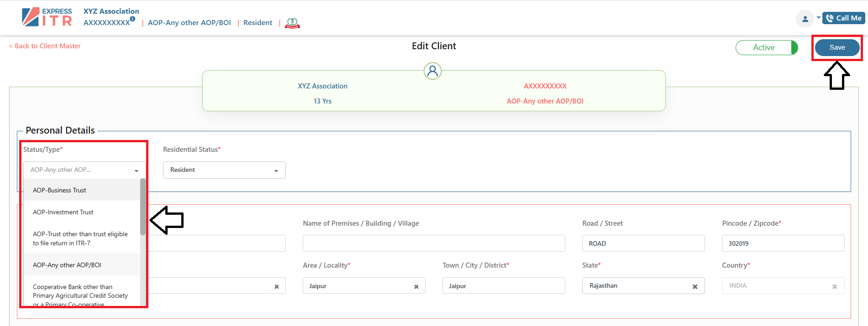
Task: Click the info icon next to AXXXXXXXXX PAN
Action: 132,19
